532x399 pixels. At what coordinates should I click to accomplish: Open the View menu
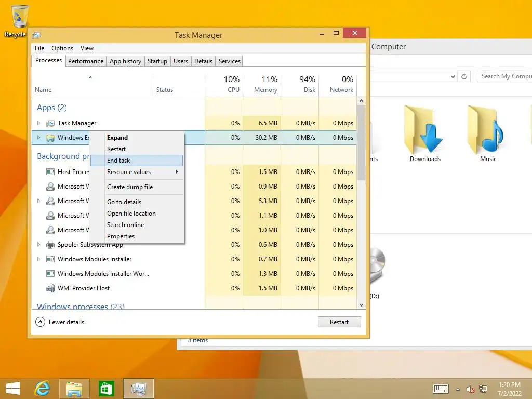tap(87, 48)
